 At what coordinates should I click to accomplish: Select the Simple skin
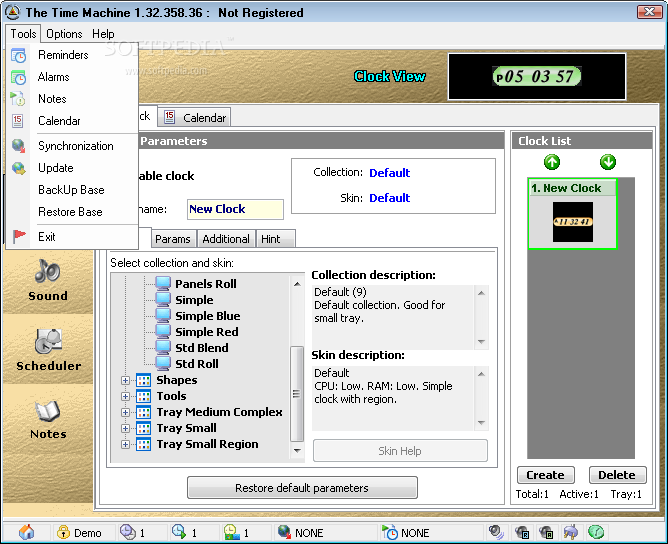pyautogui.click(x=194, y=300)
